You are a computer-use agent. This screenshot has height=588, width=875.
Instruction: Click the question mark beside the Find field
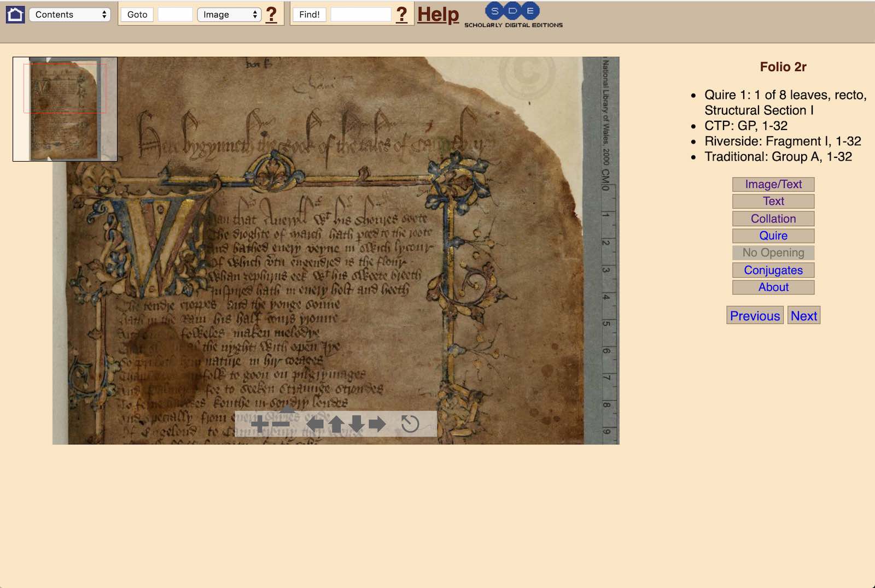click(x=401, y=15)
